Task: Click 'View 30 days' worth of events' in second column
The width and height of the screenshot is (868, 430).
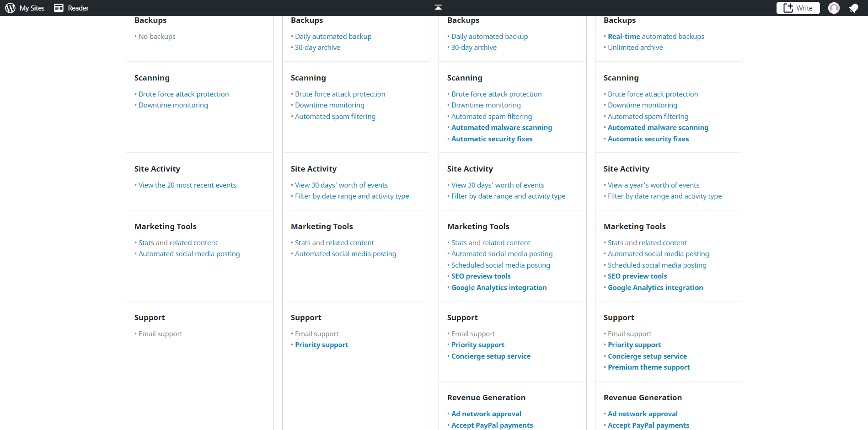Action: 341,185
